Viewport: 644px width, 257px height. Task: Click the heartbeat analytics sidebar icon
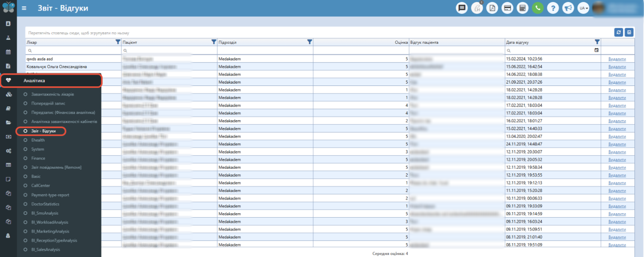point(8,80)
